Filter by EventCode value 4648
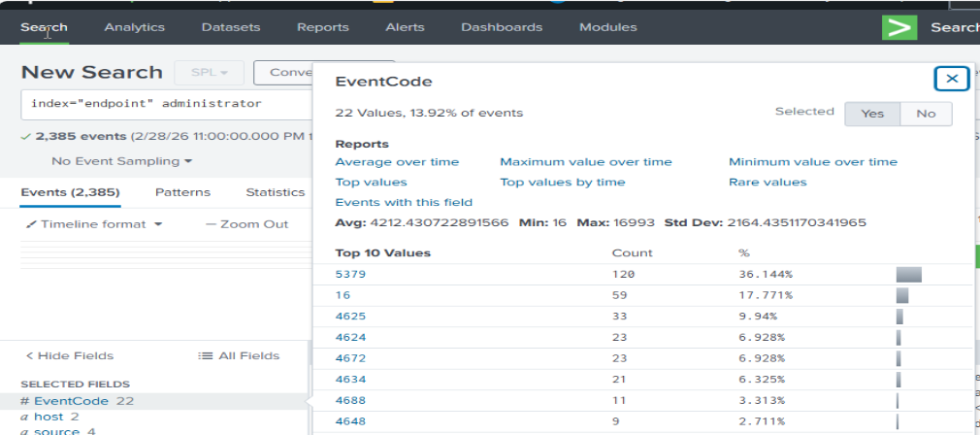Viewport: 980px width, 435px height. click(x=350, y=421)
